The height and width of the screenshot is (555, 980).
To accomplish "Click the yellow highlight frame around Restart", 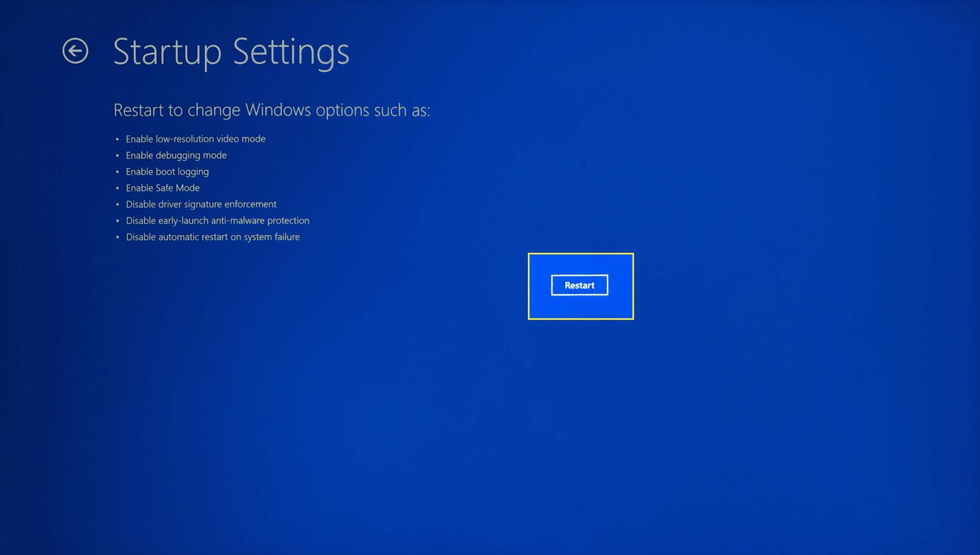I will point(581,254).
